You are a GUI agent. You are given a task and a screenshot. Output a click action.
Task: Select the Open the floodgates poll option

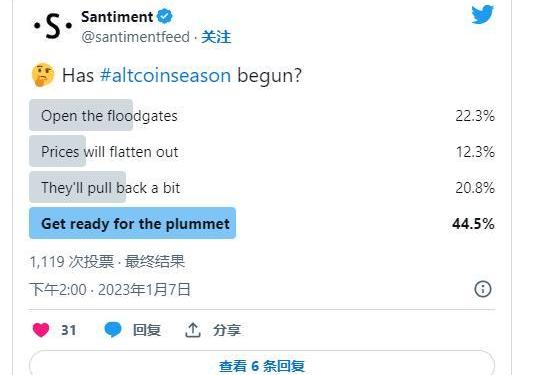coord(262,115)
